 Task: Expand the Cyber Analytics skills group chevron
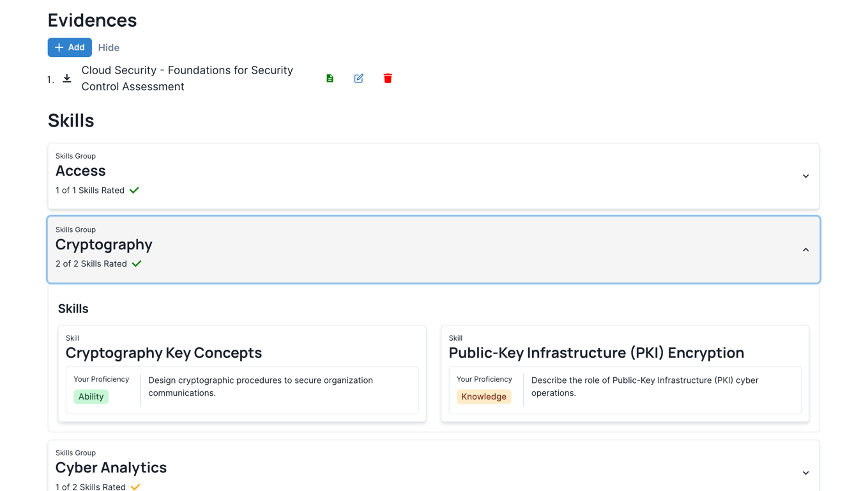[805, 473]
